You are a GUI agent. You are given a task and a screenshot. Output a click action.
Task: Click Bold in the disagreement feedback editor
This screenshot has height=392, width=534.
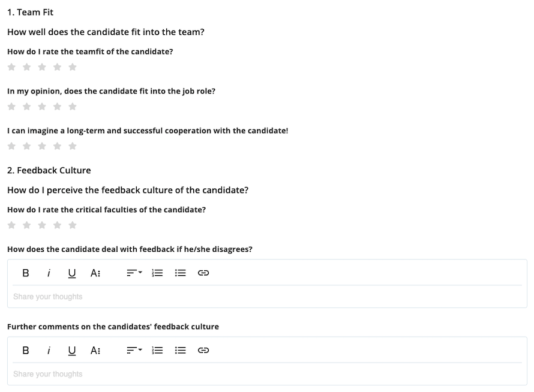click(x=26, y=273)
